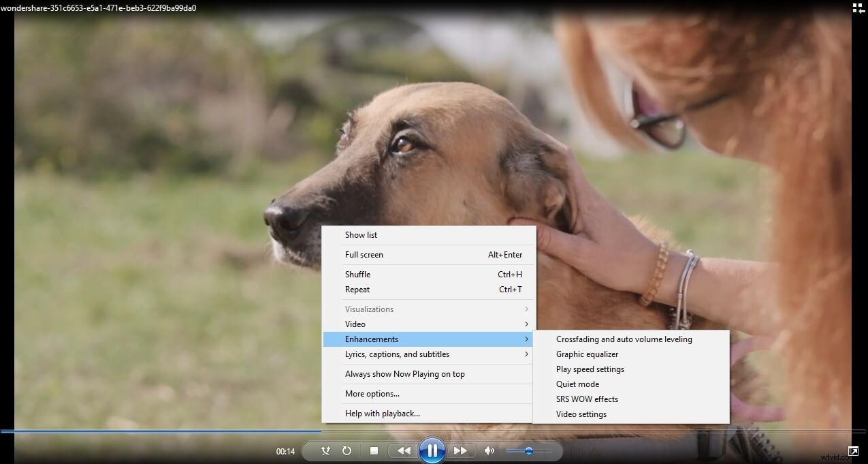Viewport: 868px width, 464px height.
Task: Open full screen view via bottom-right icon
Action: pos(853,451)
